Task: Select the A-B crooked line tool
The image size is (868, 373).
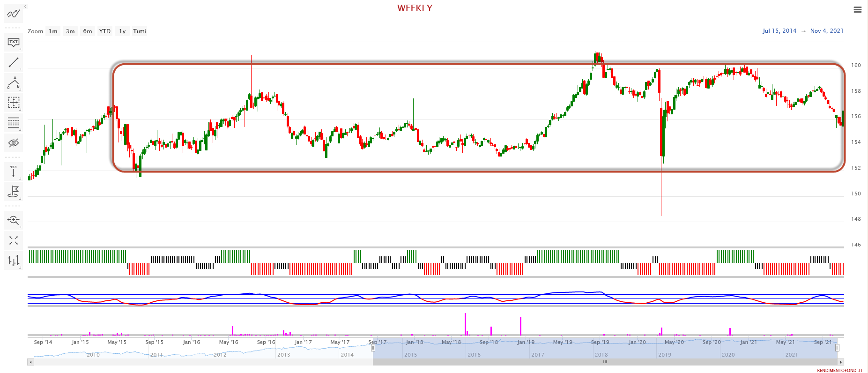Action: [13, 83]
